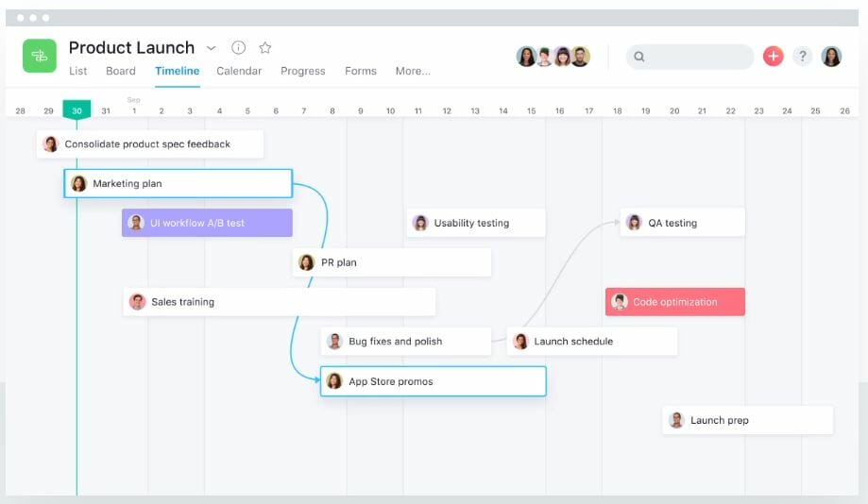The image size is (868, 504).
Task: Click the fourth project member avatar
Action: pyautogui.click(x=580, y=57)
